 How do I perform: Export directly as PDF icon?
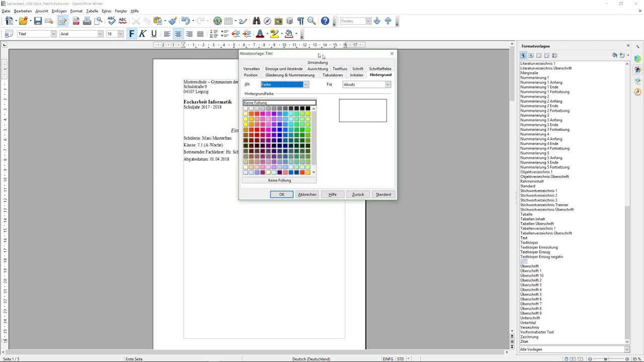(76, 21)
